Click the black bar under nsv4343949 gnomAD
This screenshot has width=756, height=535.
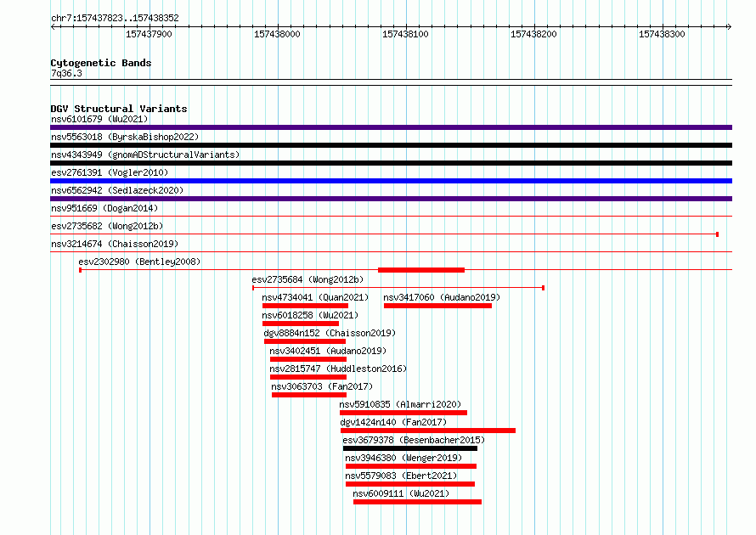(x=391, y=163)
